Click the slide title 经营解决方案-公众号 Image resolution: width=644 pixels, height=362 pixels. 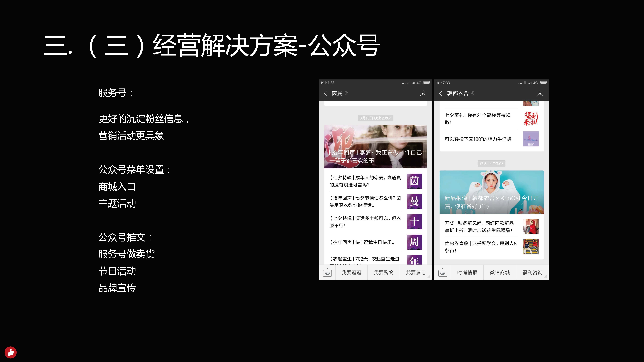click(x=267, y=45)
